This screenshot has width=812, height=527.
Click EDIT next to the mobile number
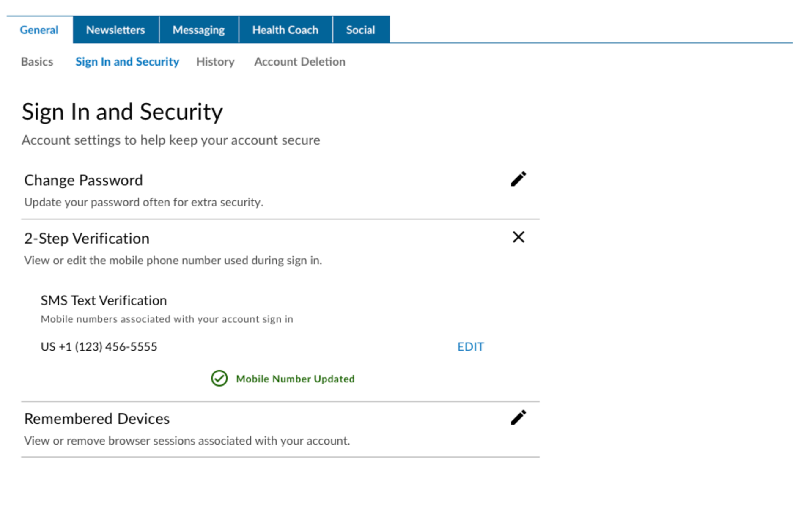(470, 347)
